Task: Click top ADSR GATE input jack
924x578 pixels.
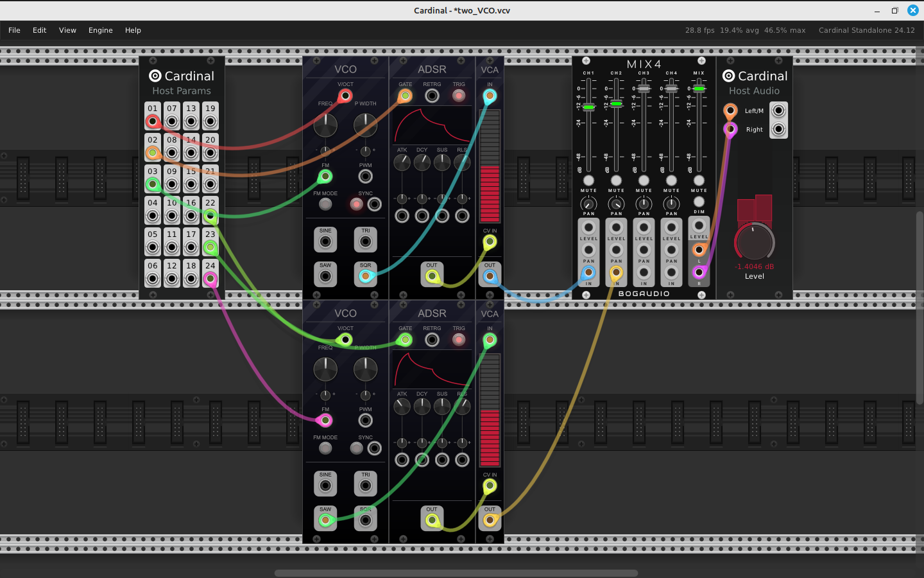Action: [x=405, y=96]
